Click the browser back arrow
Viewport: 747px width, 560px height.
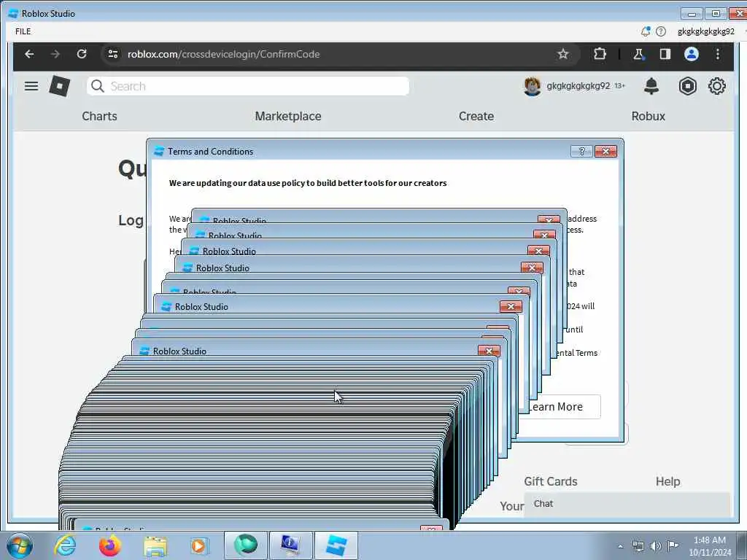[x=29, y=54]
